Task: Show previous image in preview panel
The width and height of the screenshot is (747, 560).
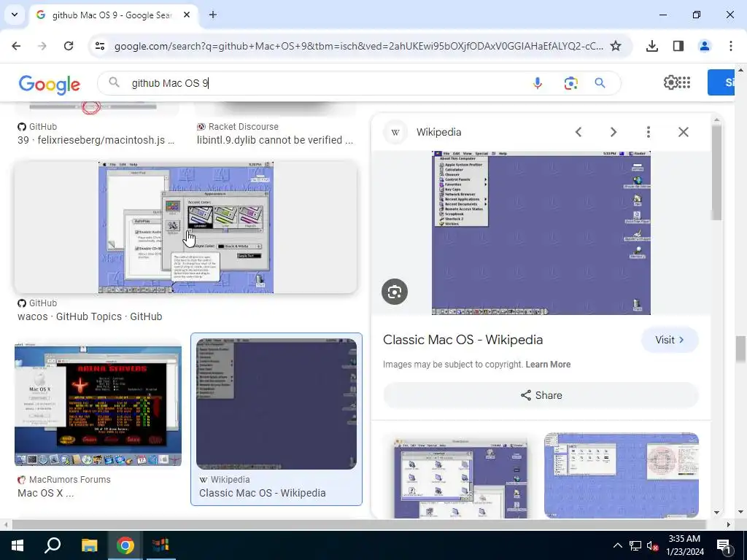Action: pos(578,132)
